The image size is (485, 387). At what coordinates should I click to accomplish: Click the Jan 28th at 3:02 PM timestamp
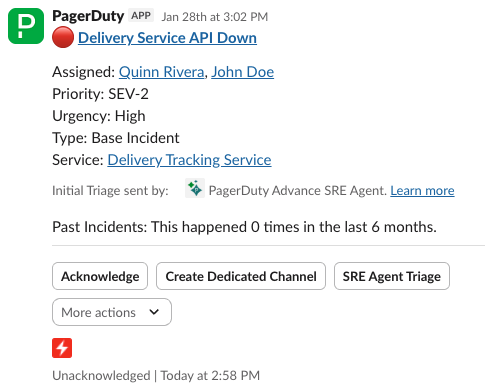pos(215,17)
